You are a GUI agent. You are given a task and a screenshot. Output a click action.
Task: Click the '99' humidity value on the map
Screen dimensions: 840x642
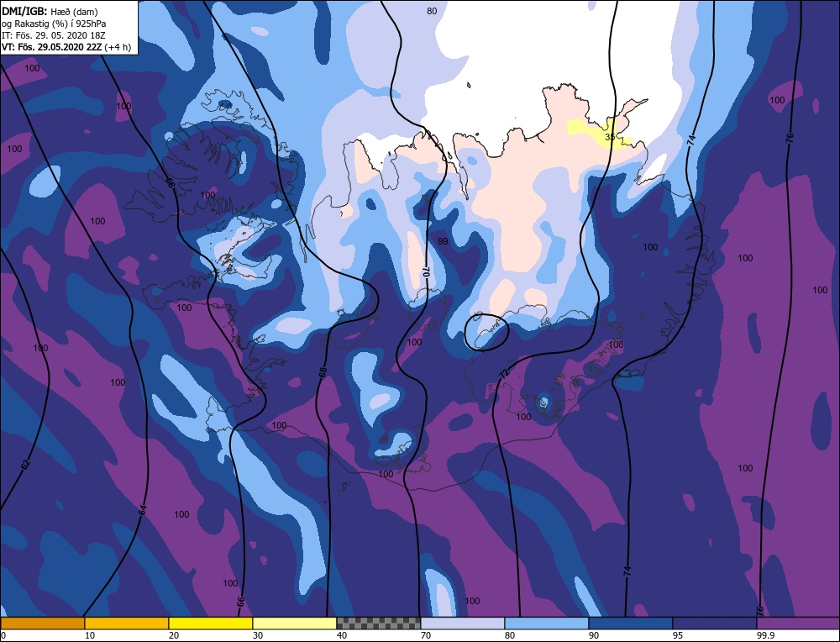[x=443, y=241]
